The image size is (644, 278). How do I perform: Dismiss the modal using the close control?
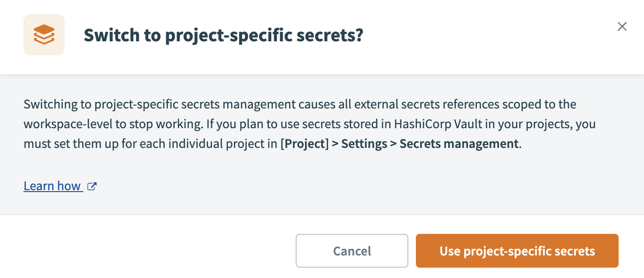pos(622,27)
